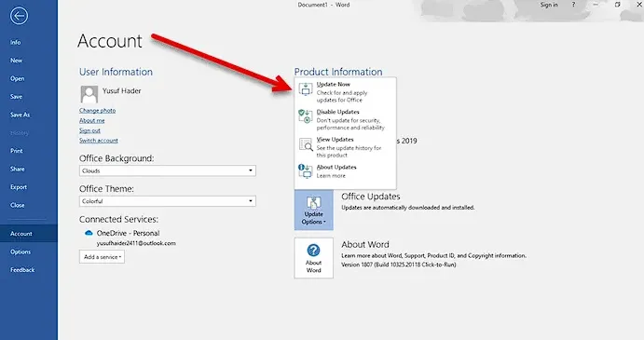Open the Office Background dropdown showing Clouds
Viewport: 644px width, 340px height.
pyautogui.click(x=168, y=170)
